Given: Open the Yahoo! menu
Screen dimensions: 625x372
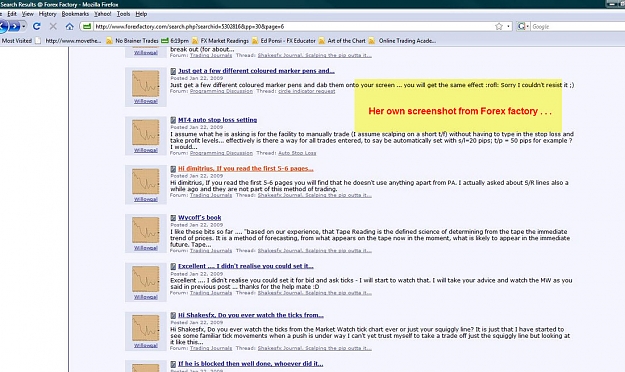Looking at the screenshot, I should point(102,14).
